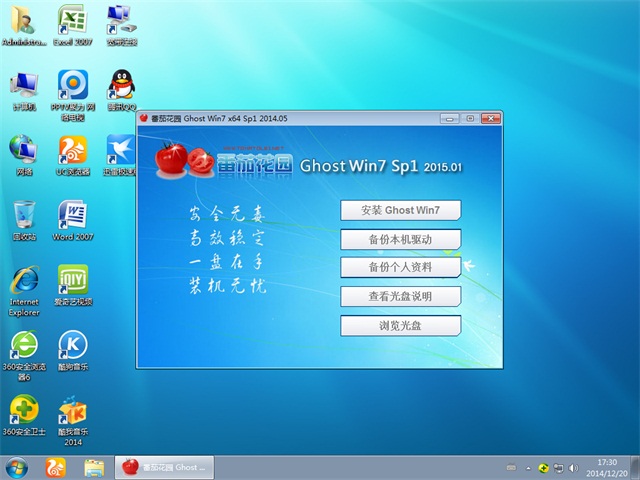Click 备份个人资料 button
This screenshot has height=480, width=640.
(x=400, y=267)
